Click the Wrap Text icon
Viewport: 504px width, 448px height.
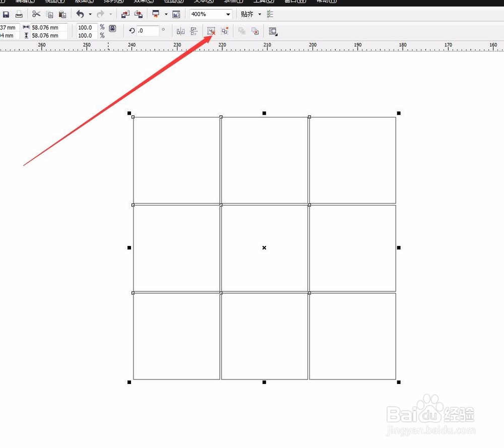[x=273, y=31]
